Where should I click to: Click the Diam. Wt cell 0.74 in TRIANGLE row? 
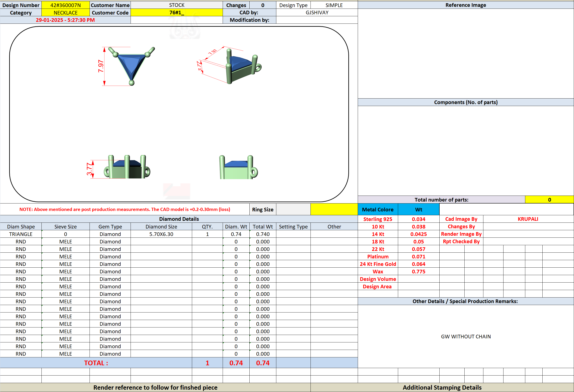coord(236,234)
